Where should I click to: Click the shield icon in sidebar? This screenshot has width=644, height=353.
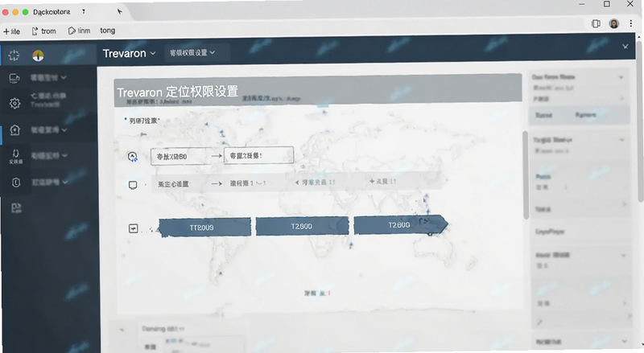coord(15,183)
